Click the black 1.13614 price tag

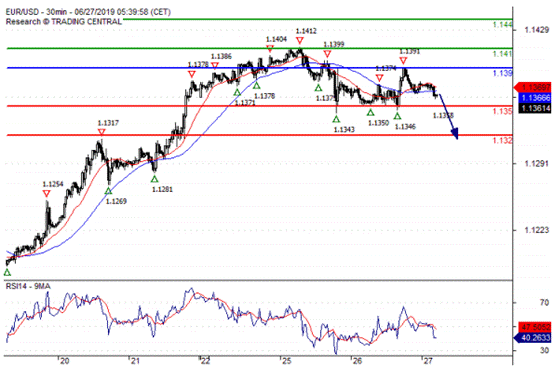tap(535, 108)
